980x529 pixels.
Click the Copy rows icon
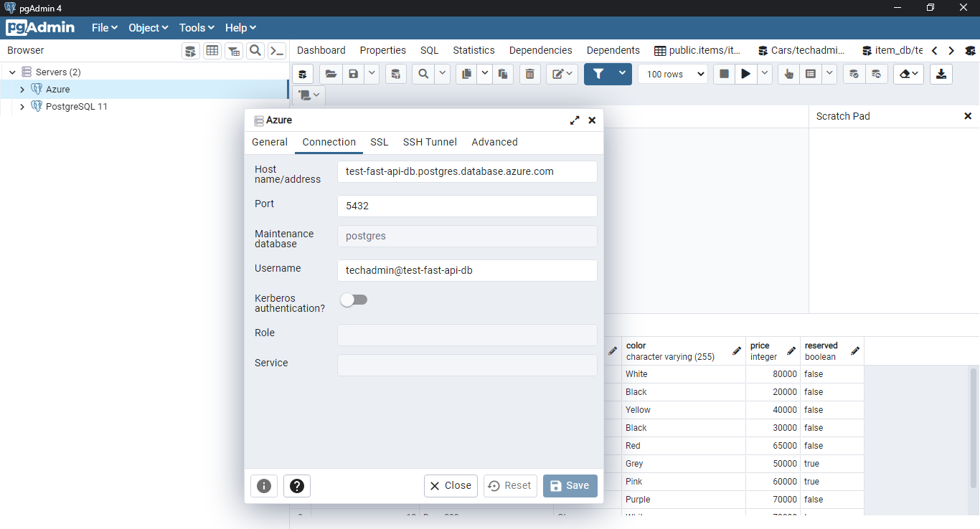(466, 74)
